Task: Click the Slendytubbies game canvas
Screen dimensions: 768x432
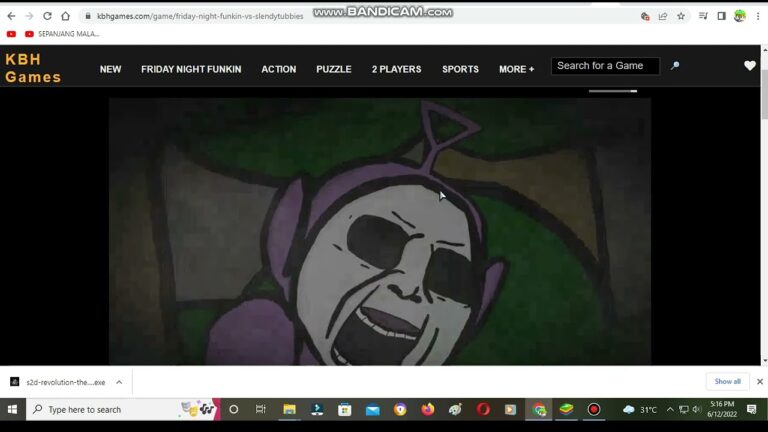Action: point(380,231)
